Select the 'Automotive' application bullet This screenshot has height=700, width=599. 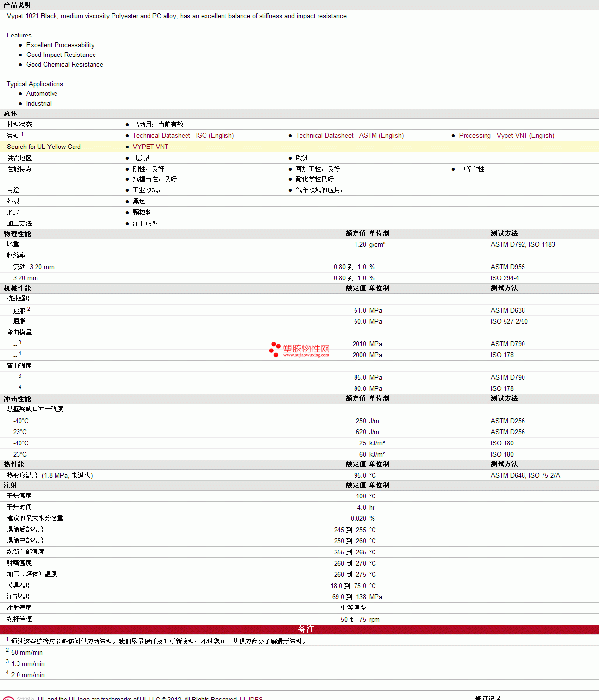pos(42,94)
